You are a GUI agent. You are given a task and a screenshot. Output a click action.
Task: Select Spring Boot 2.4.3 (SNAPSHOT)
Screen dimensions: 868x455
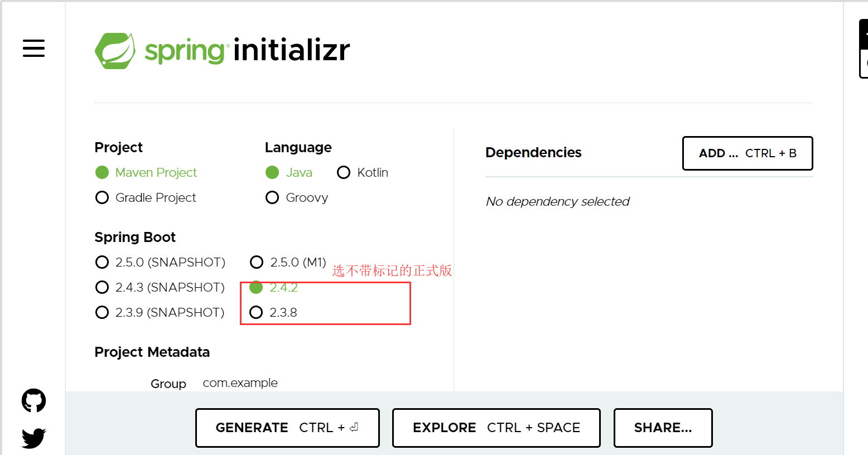click(x=160, y=287)
